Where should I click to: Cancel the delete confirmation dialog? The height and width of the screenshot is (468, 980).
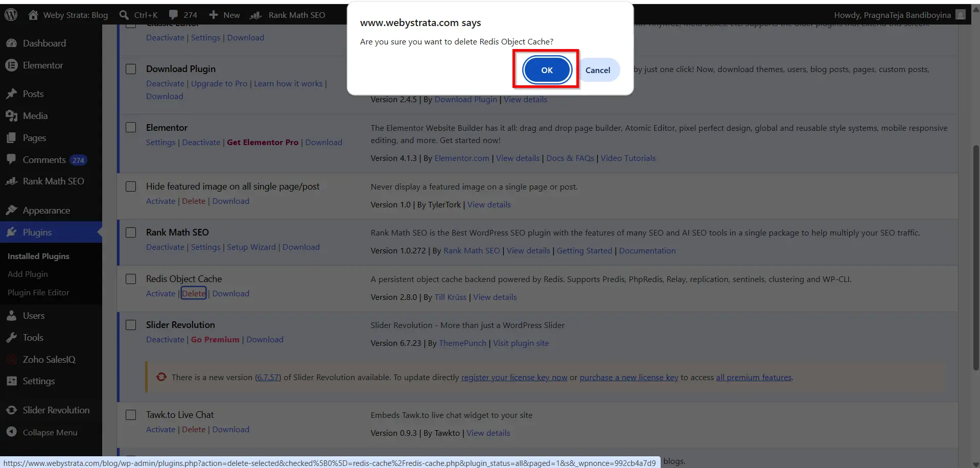tap(598, 70)
